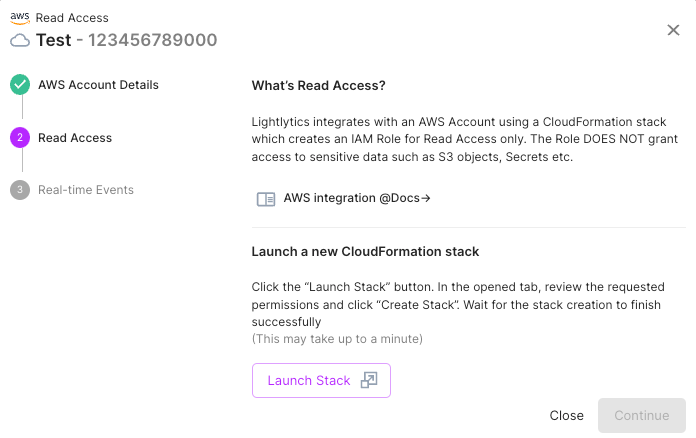The width and height of the screenshot is (696, 438).
Task: Click the external link icon in Launch Stack
Action: pos(369,380)
